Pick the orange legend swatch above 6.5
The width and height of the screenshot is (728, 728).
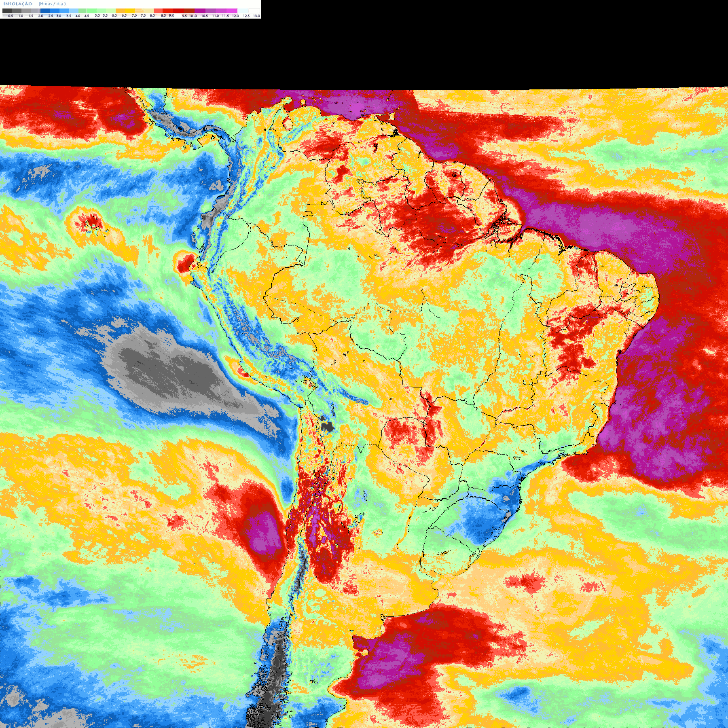(x=120, y=11)
